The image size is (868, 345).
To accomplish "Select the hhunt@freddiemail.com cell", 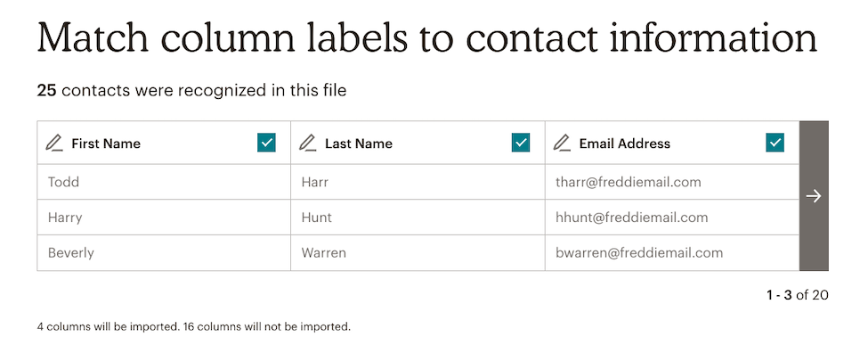I will click(x=672, y=218).
